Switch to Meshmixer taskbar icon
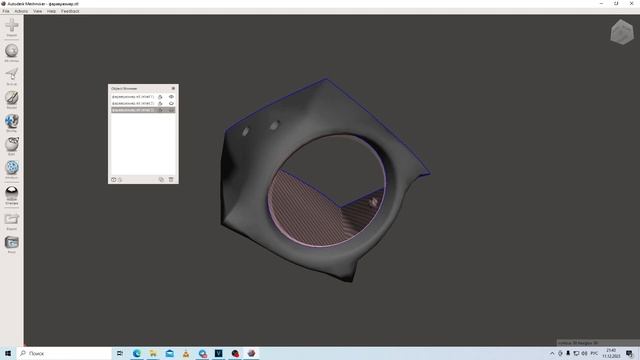The height and width of the screenshot is (360, 640). click(x=251, y=353)
